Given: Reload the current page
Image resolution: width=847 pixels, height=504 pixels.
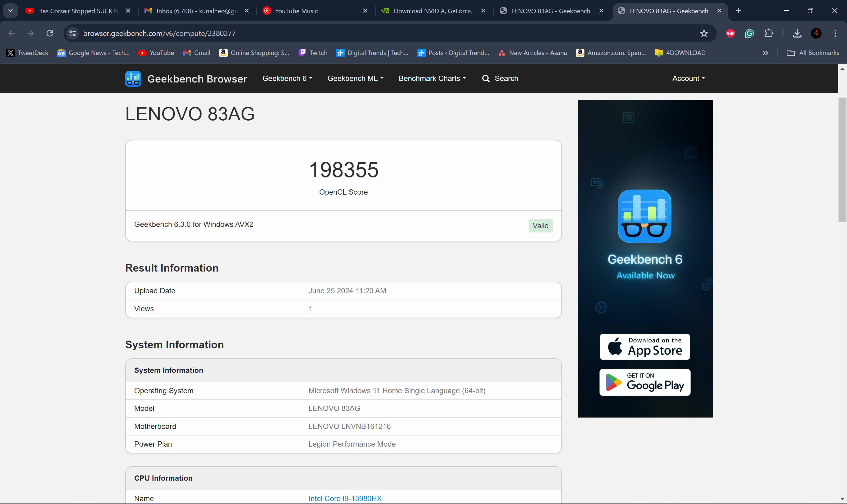Looking at the screenshot, I should (x=49, y=33).
